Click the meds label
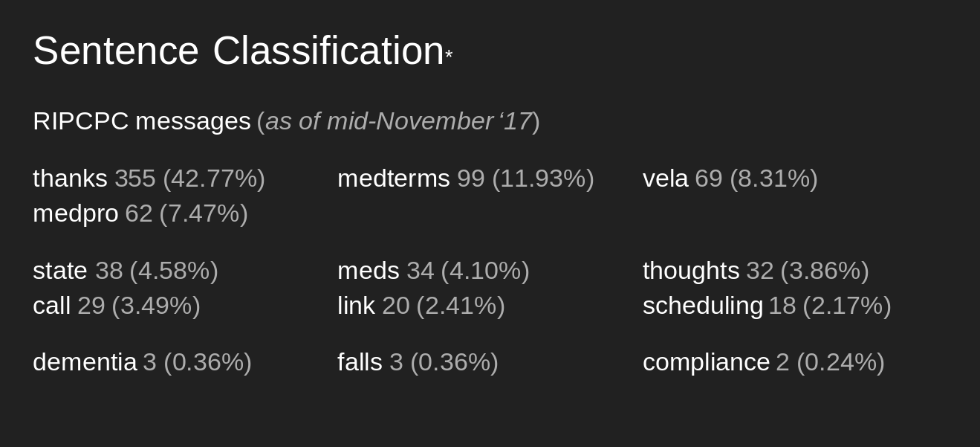980x447 pixels. (x=369, y=271)
